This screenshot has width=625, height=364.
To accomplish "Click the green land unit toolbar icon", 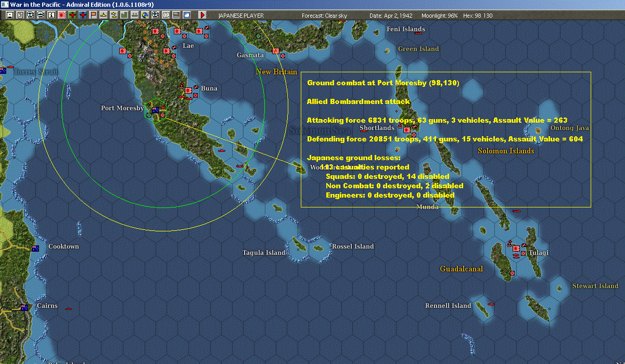I will tap(124, 15).
